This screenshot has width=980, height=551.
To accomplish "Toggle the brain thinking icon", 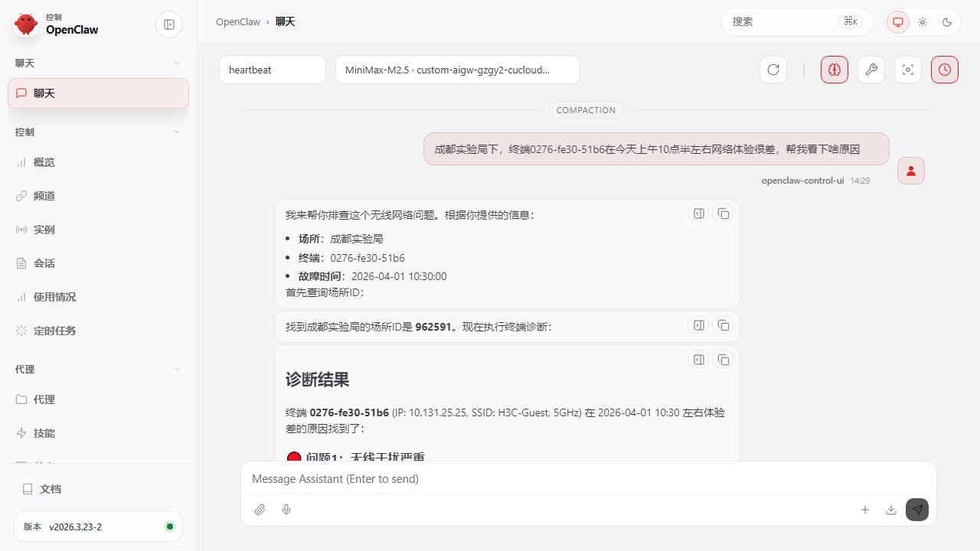I will [x=835, y=70].
